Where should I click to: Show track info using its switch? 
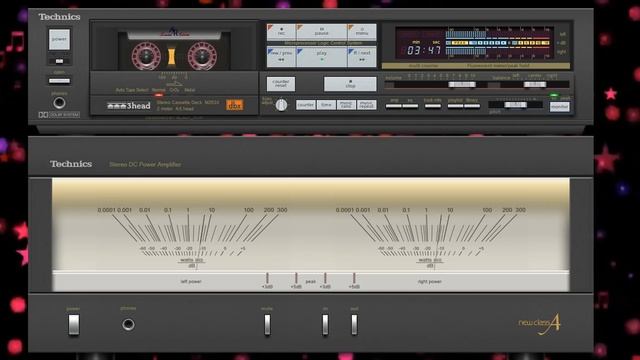(433, 106)
